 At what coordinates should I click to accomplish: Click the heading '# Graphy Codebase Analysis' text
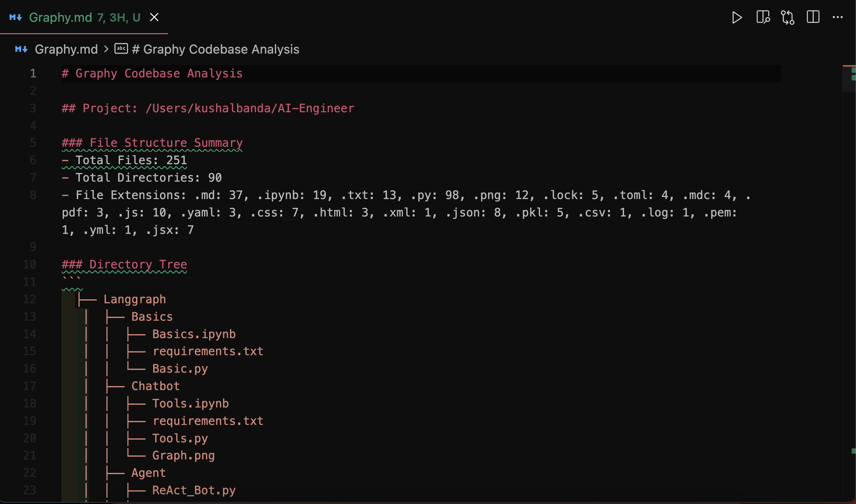pos(152,73)
